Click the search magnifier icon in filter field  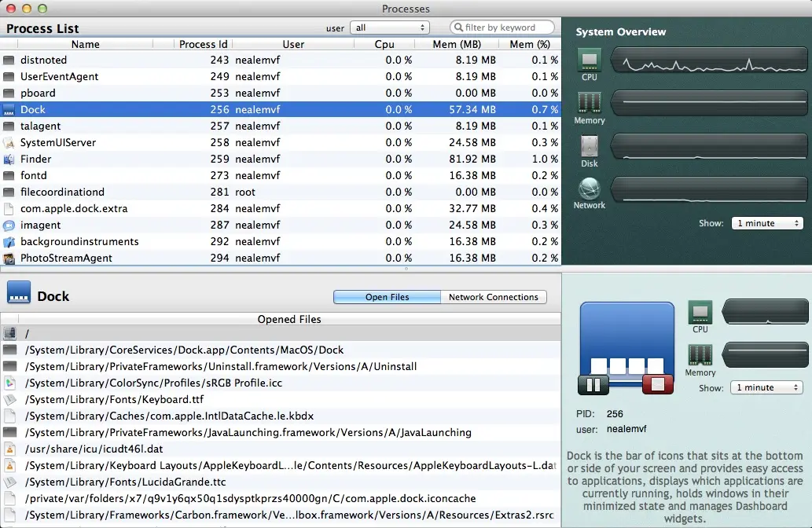(458, 27)
